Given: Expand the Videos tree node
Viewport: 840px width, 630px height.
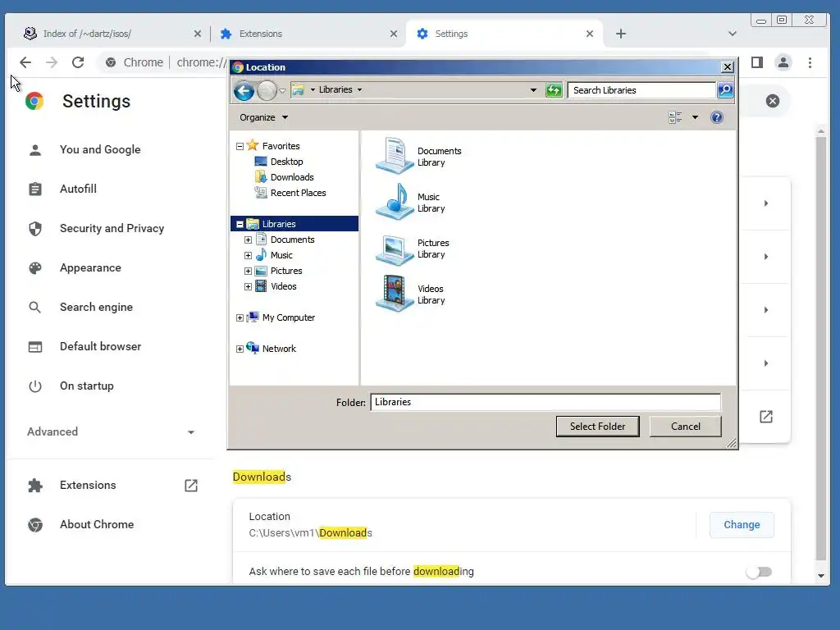Looking at the screenshot, I should pos(248,286).
